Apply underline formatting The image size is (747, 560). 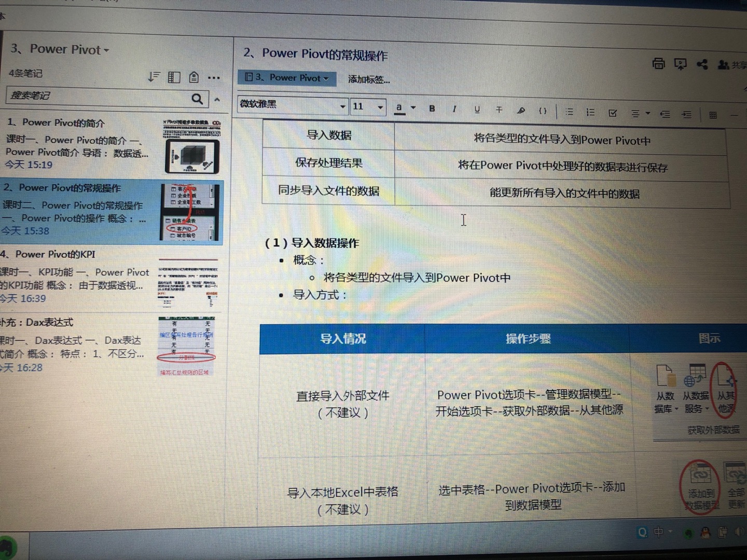(x=477, y=109)
